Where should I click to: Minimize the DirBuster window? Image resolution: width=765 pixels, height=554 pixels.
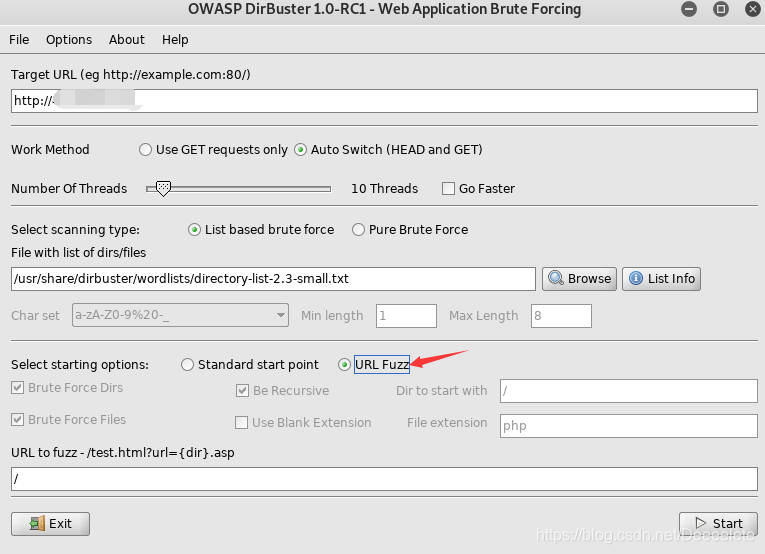coord(689,9)
